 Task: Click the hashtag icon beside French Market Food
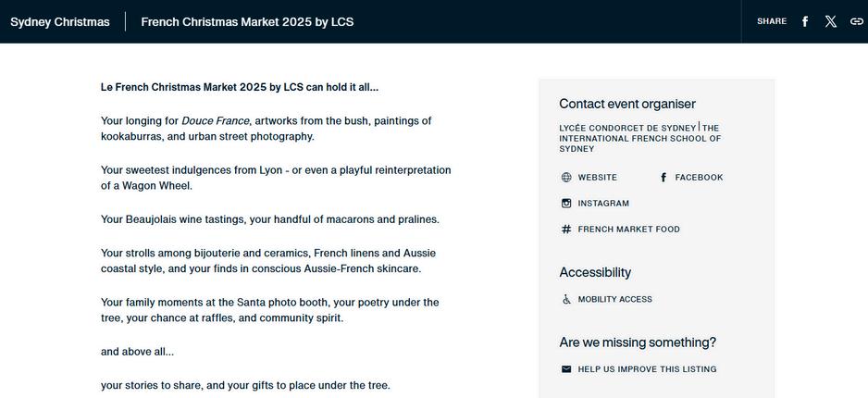566,230
